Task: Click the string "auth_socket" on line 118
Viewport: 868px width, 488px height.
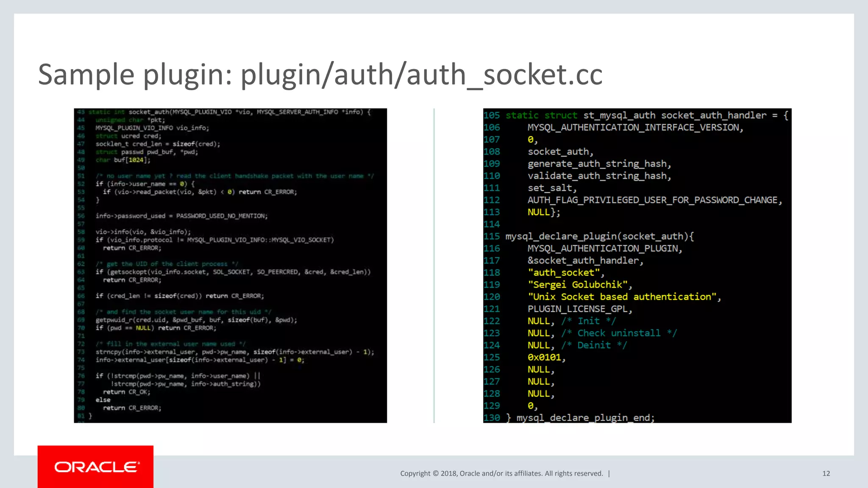Action: coord(563,273)
